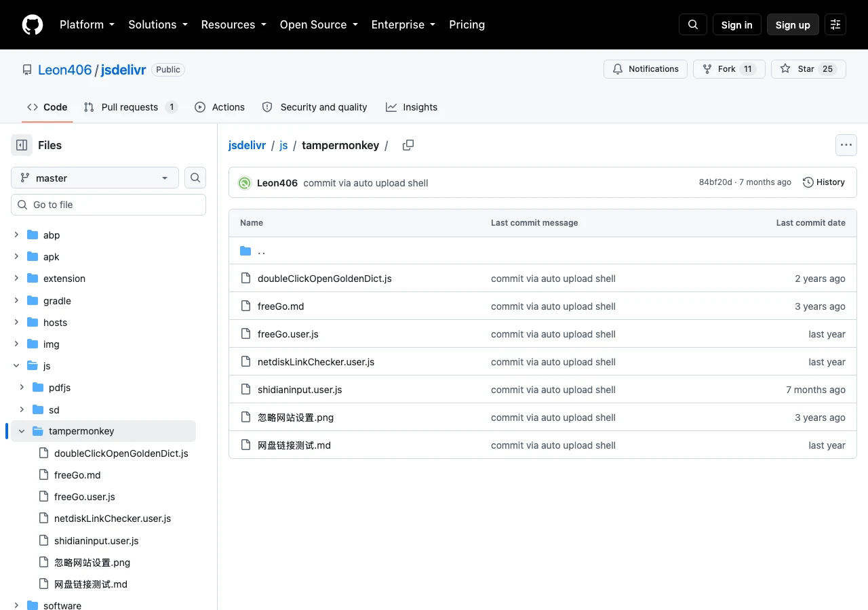Open the jsdelivr repository title link
Viewport: 868px width, 610px height.
tap(123, 70)
